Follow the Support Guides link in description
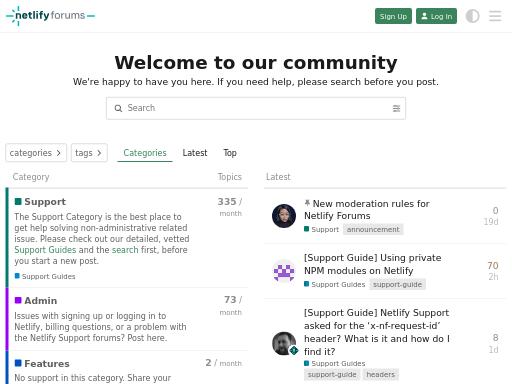Image resolution: width=512 pixels, height=384 pixels. pos(45,250)
